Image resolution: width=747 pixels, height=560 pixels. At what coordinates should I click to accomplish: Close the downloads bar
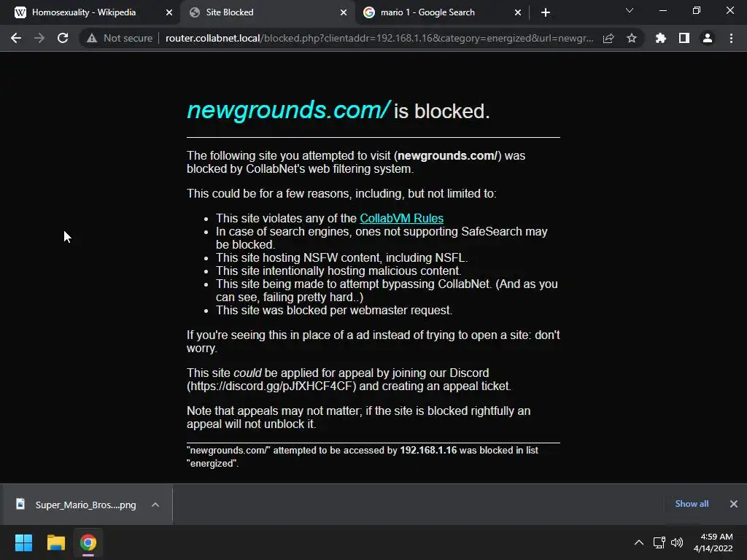(734, 504)
